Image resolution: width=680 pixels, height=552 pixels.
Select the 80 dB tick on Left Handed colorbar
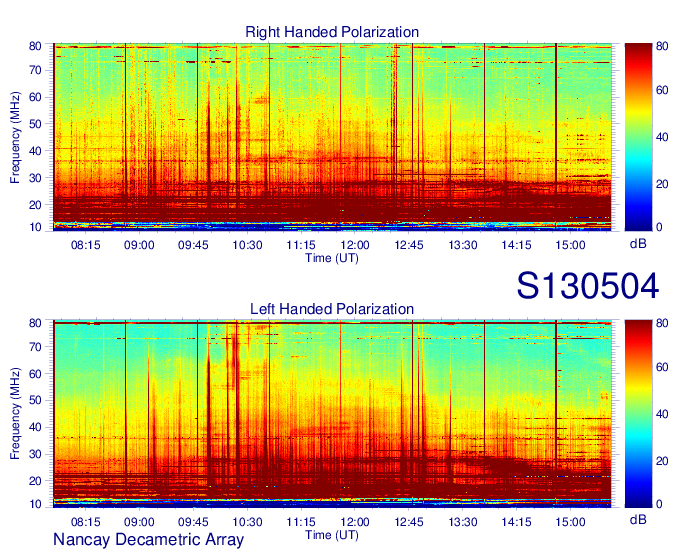(x=662, y=323)
